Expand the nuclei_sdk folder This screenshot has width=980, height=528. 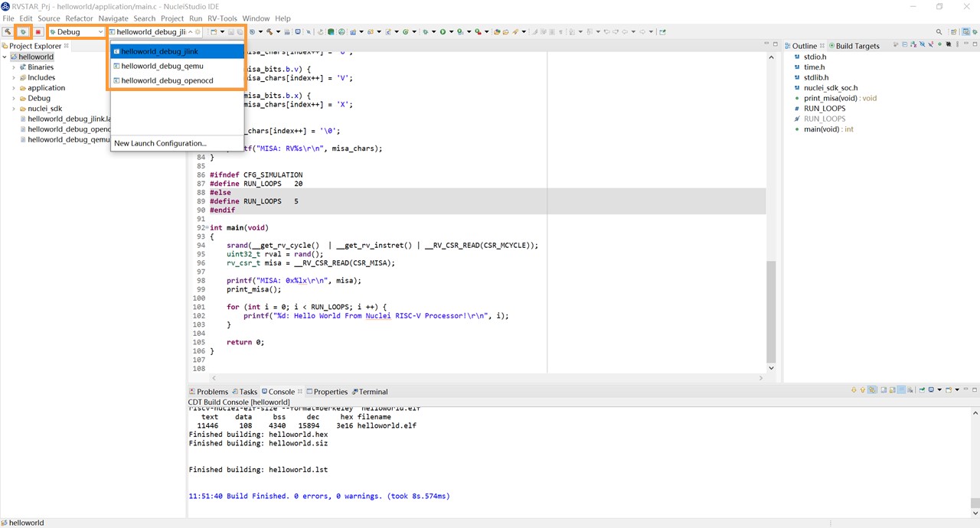pos(13,109)
